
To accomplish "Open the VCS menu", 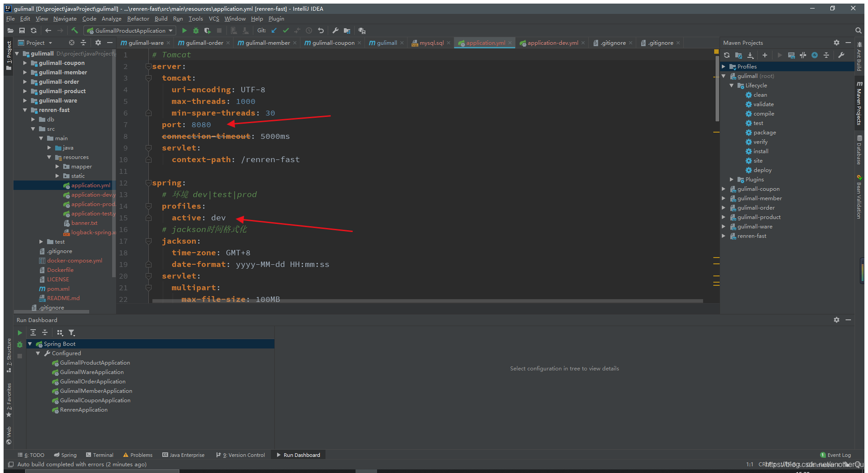I will click(x=214, y=19).
